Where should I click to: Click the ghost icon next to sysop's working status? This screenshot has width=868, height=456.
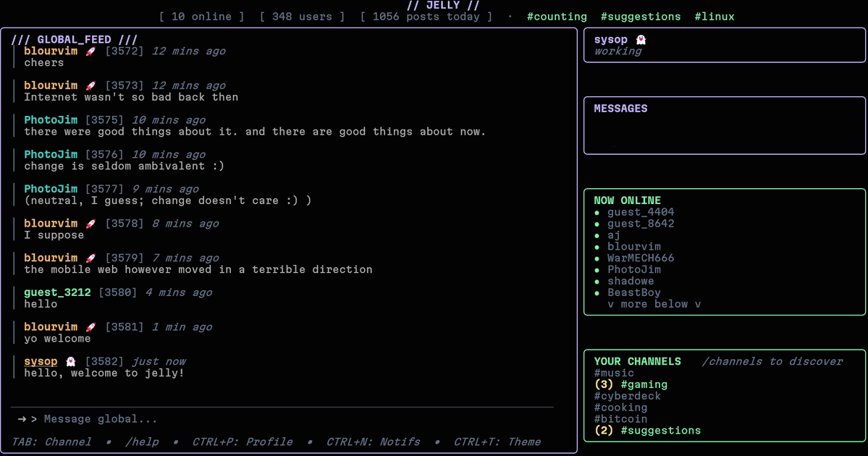pos(641,39)
